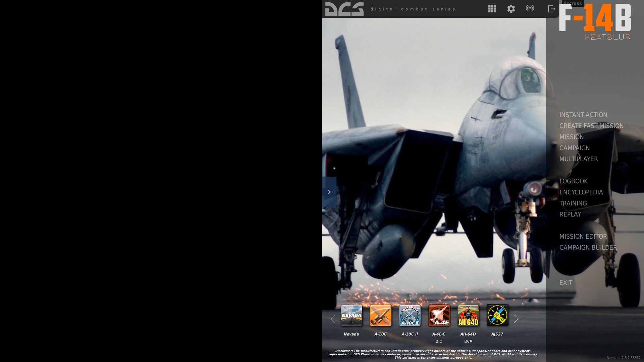Select the A-10C II Tank Killer icon
Image resolution: width=644 pixels, height=362 pixels.
[410, 315]
